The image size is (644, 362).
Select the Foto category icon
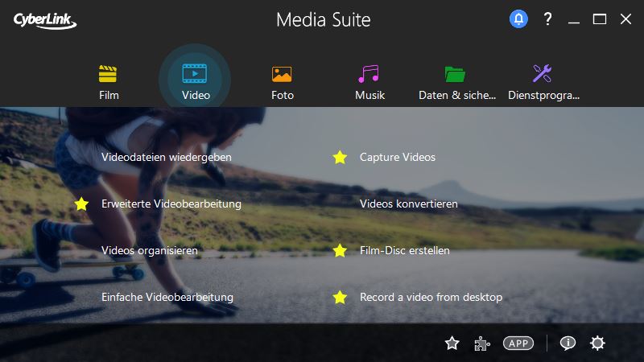(282, 75)
